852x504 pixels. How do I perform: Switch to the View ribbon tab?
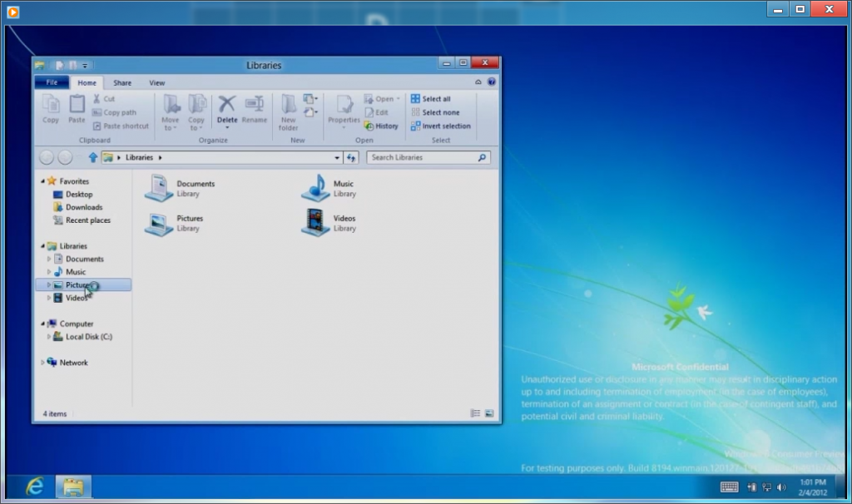point(157,82)
